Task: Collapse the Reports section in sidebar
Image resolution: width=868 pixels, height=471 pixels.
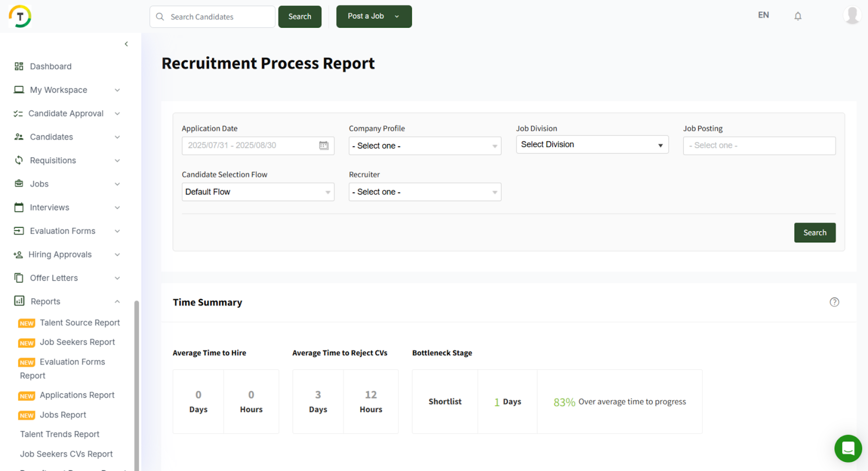Action: click(117, 301)
